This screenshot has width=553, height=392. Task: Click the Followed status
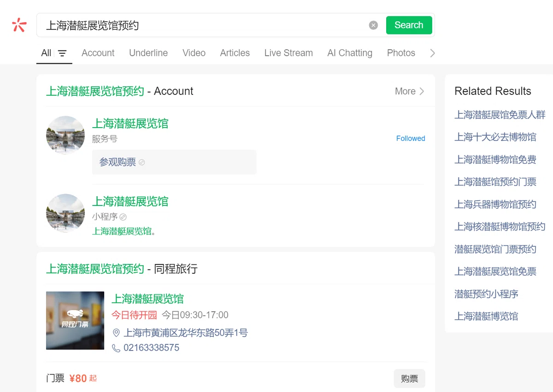pyautogui.click(x=411, y=138)
